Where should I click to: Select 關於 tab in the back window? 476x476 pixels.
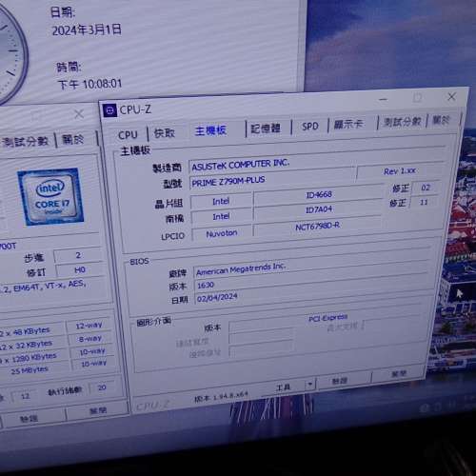click(x=73, y=139)
